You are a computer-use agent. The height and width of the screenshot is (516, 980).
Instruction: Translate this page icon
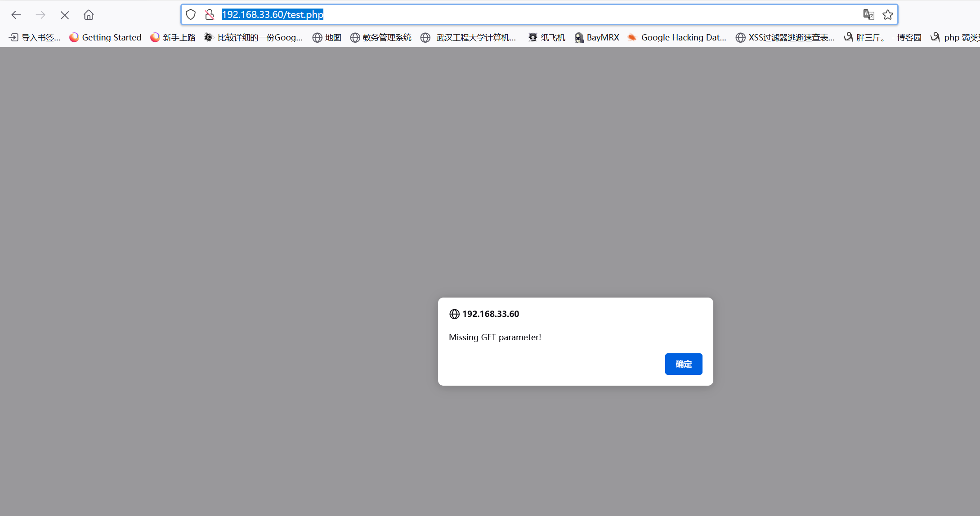(x=868, y=14)
